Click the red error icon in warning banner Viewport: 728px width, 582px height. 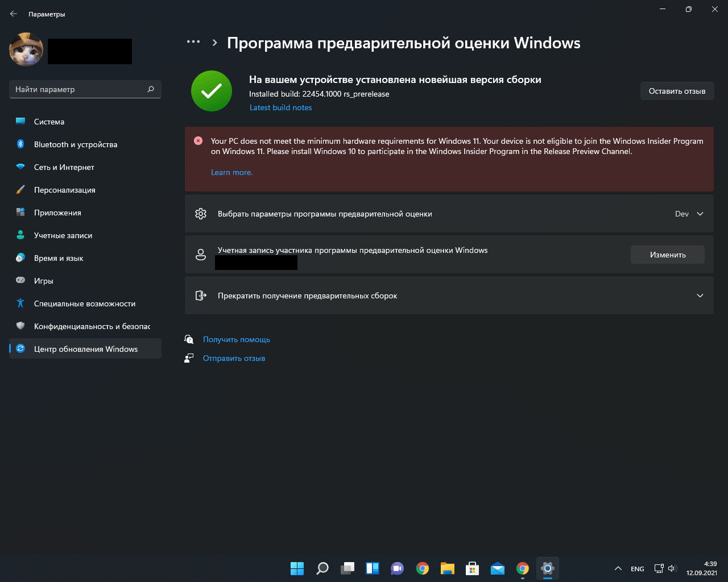tap(198, 141)
